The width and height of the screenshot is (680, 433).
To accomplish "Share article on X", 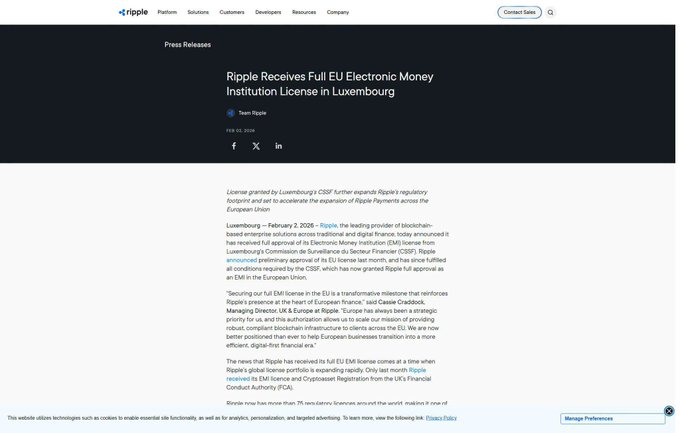I will click(x=256, y=146).
